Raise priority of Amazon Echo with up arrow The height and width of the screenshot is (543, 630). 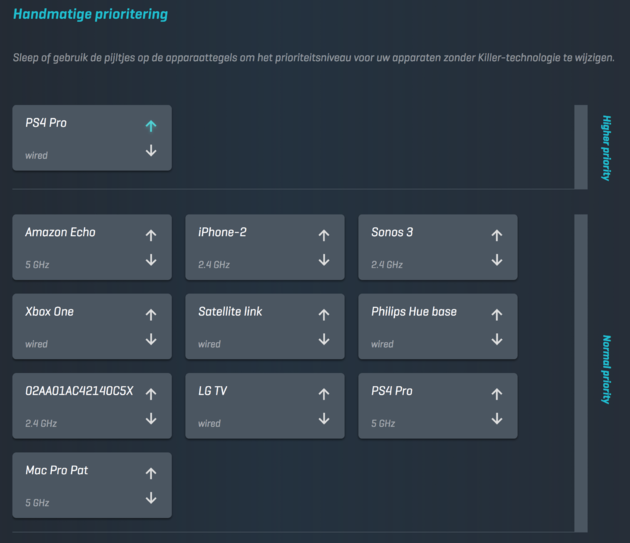pyautogui.click(x=151, y=236)
